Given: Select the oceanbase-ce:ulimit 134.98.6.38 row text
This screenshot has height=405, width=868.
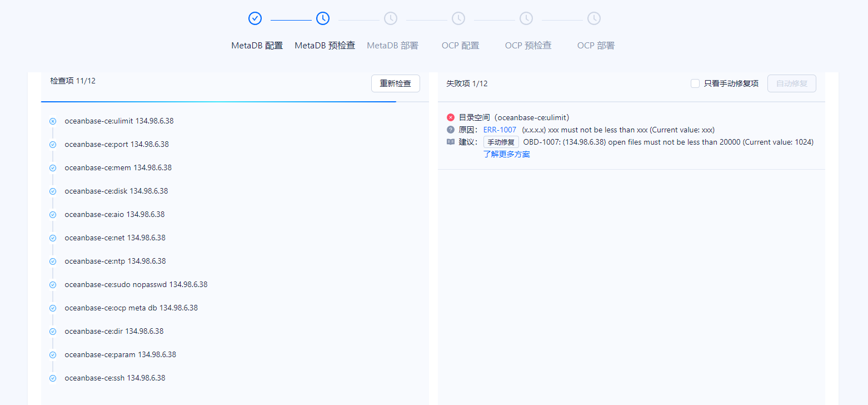Looking at the screenshot, I should tap(119, 121).
